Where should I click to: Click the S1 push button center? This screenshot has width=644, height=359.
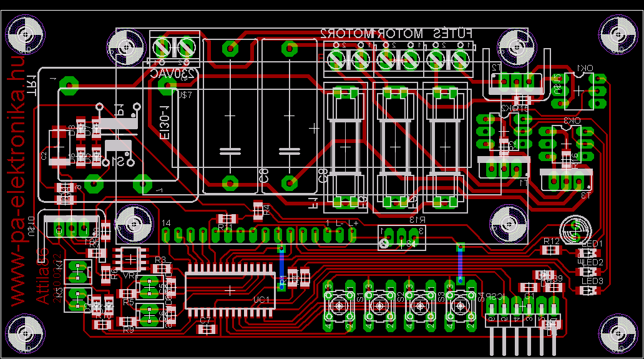click(x=339, y=306)
